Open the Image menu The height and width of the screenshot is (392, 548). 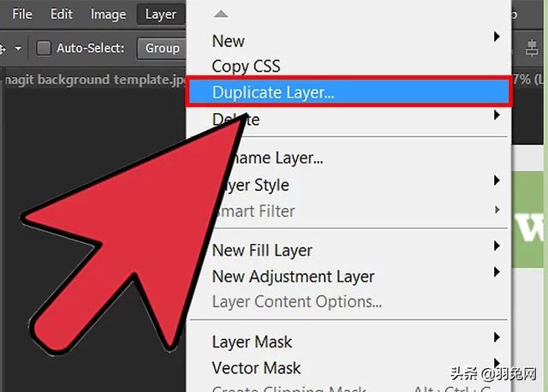(x=109, y=15)
